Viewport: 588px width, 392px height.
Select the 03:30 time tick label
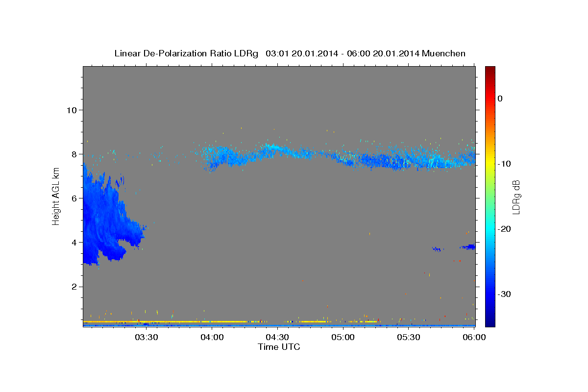[x=146, y=338]
